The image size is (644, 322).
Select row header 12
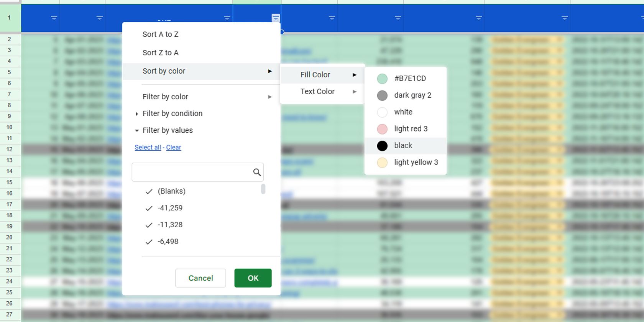(10, 149)
